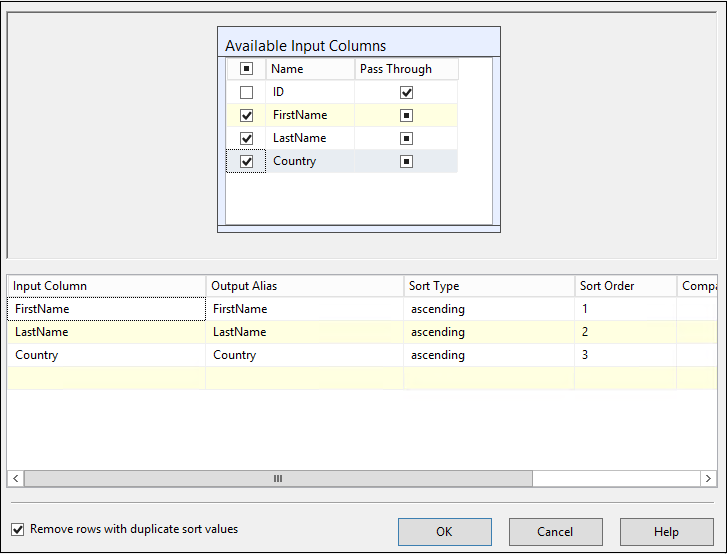Uncheck the FirstName input column checkbox
Image resolution: width=727 pixels, height=554 pixels.
pos(247,115)
